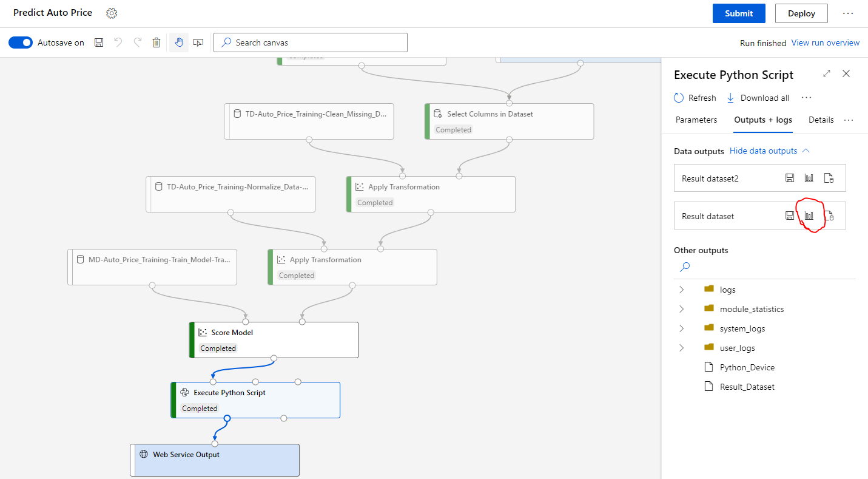
Task: Open the Python_Device file
Action: [747, 367]
